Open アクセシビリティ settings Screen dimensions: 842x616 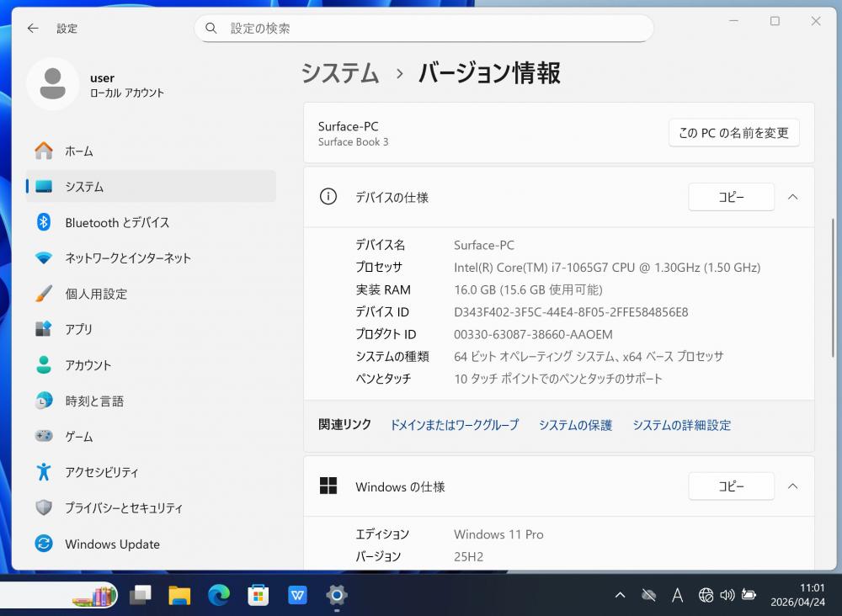[x=101, y=473]
